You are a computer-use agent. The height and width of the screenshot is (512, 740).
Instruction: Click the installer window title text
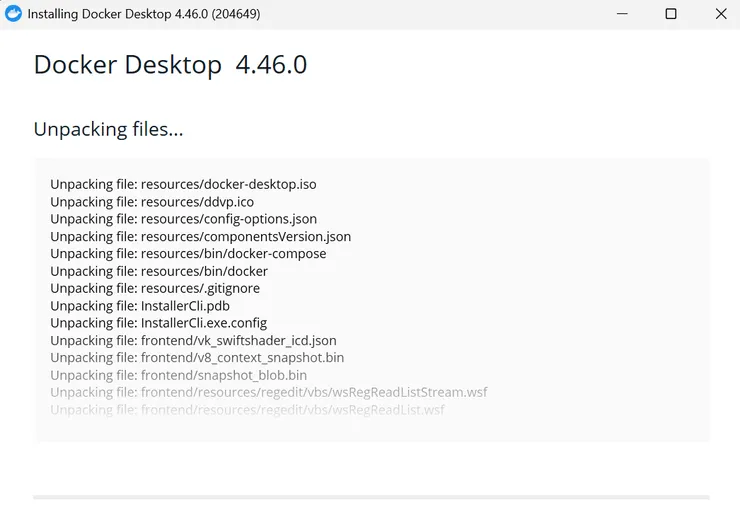point(143,15)
